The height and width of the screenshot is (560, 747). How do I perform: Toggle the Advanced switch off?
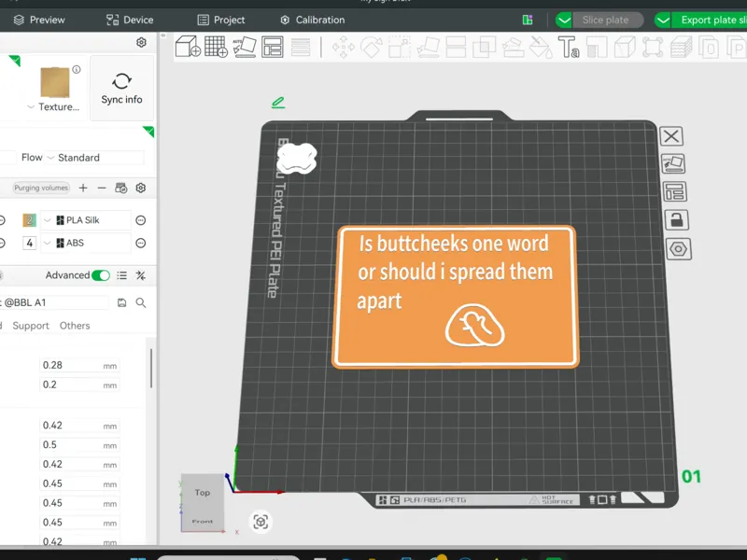101,275
